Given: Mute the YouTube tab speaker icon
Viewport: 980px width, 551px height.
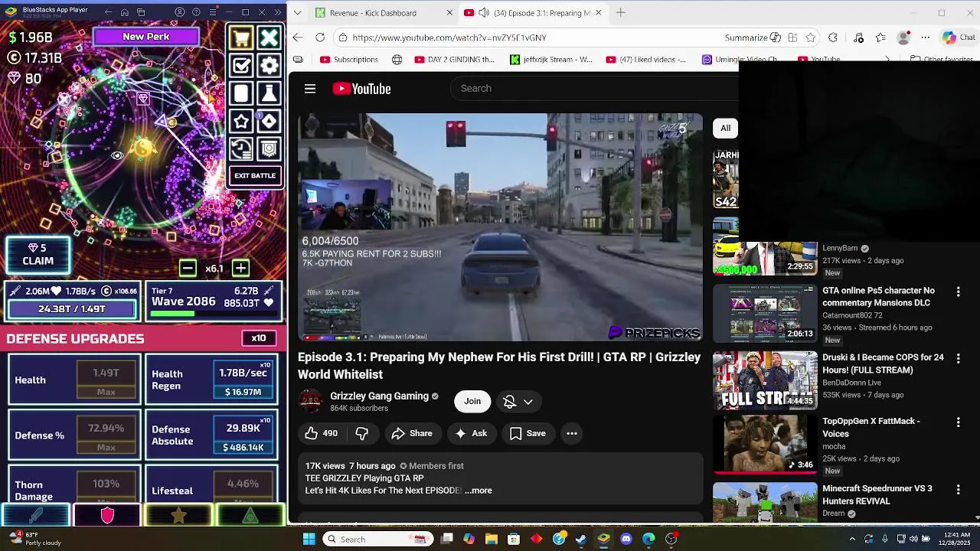Looking at the screenshot, I should tap(484, 13).
